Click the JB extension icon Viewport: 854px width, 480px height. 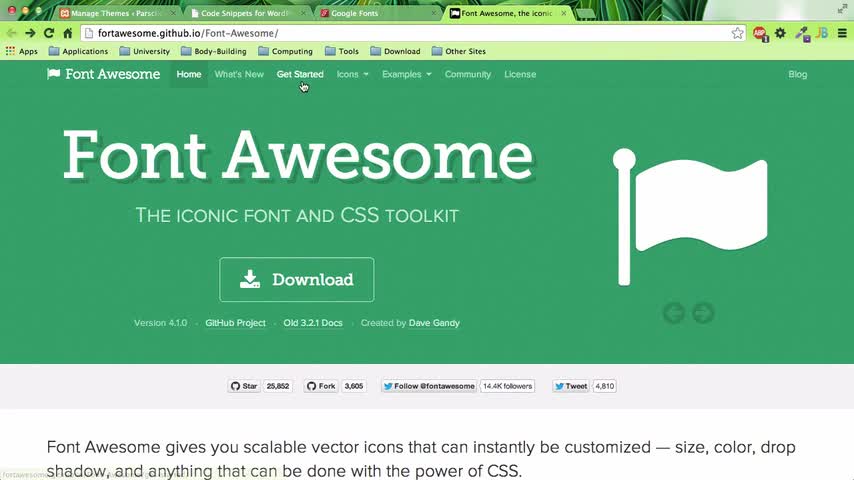[x=822, y=33]
